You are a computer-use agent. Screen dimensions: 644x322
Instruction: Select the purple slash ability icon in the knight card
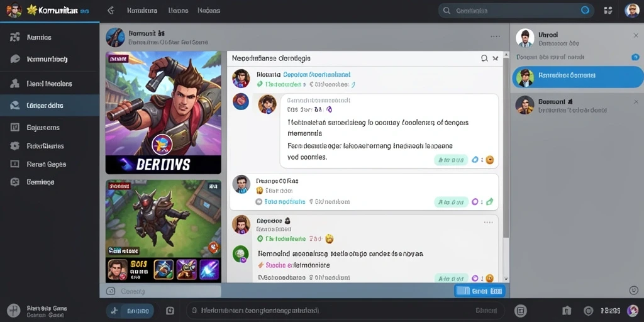pyautogui.click(x=209, y=269)
